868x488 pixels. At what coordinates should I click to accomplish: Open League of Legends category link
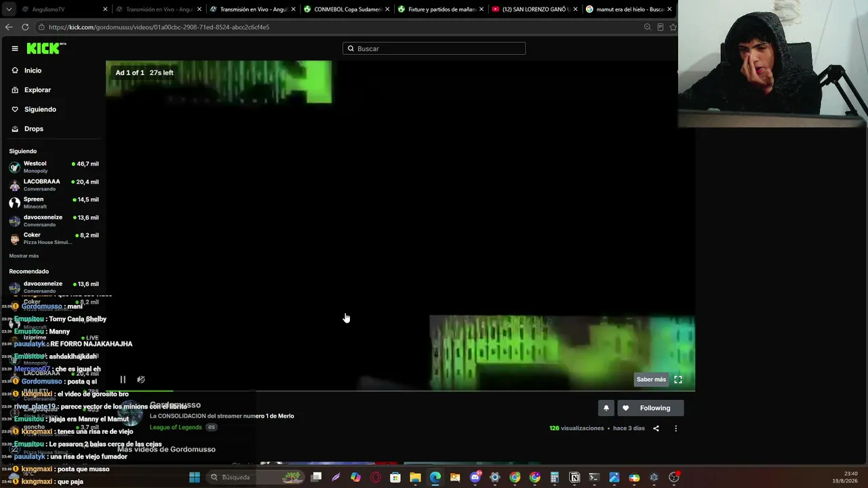pyautogui.click(x=176, y=427)
